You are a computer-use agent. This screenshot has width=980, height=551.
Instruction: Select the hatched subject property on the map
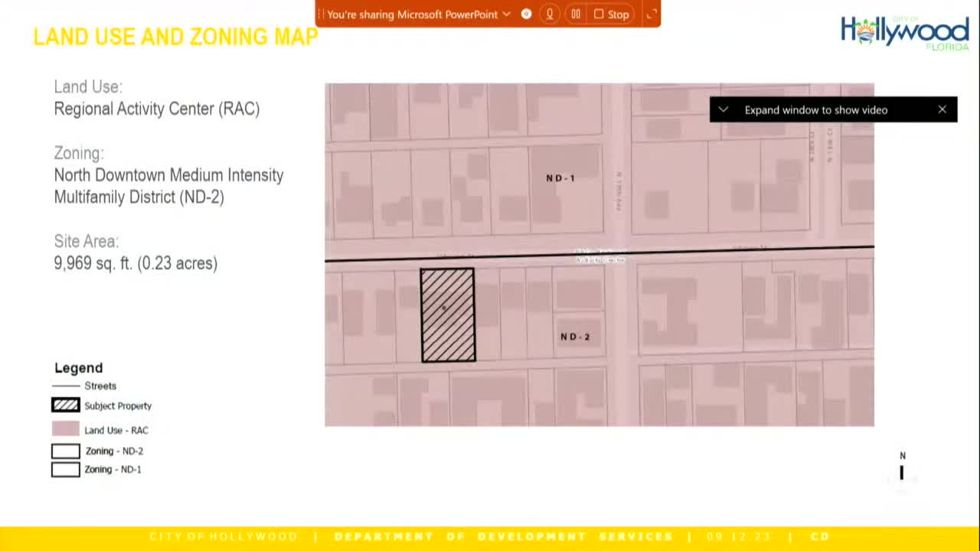pyautogui.click(x=447, y=314)
